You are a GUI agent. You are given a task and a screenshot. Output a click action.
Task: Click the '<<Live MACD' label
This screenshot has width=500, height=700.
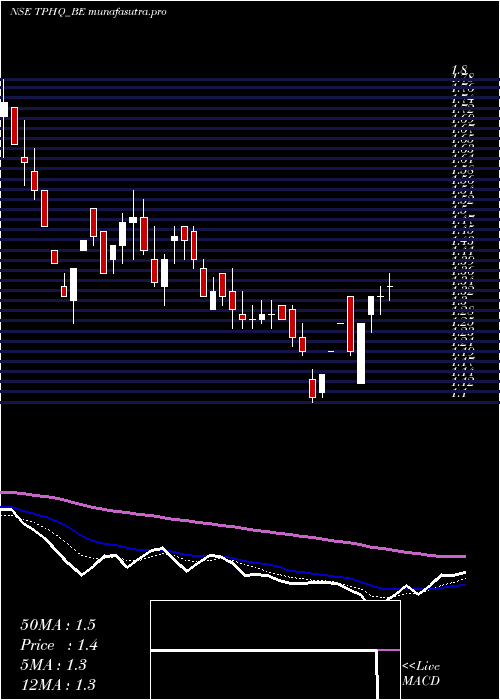coord(421,674)
